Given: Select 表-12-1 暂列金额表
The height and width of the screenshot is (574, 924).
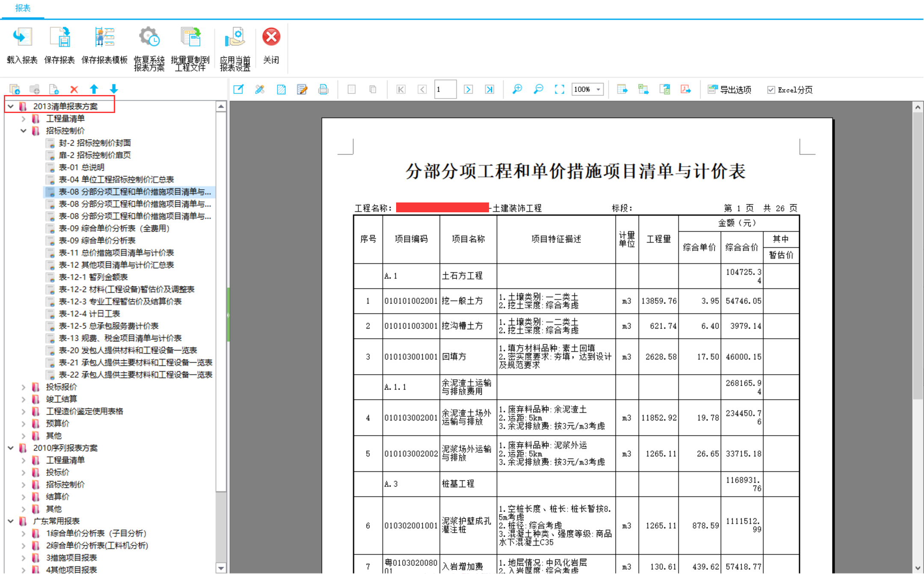Looking at the screenshot, I should point(93,277).
